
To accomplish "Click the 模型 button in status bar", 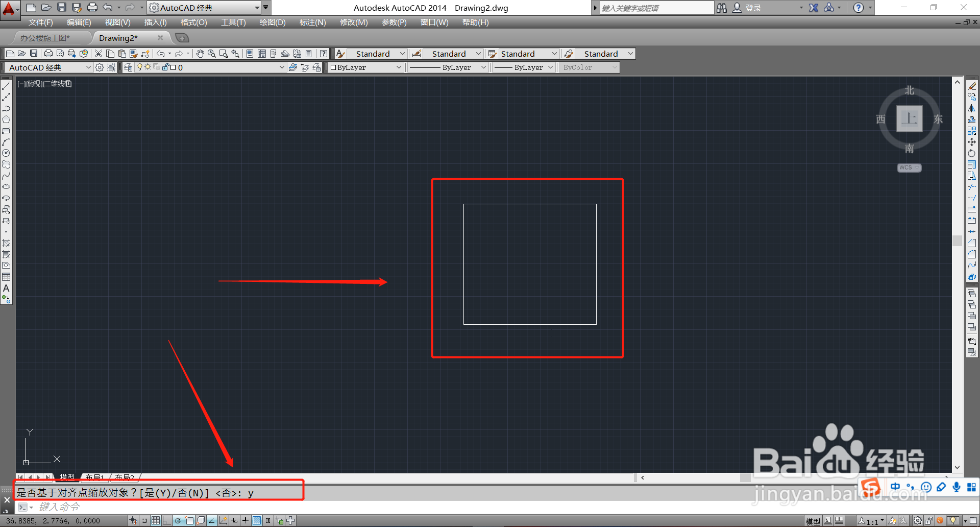I will [813, 521].
